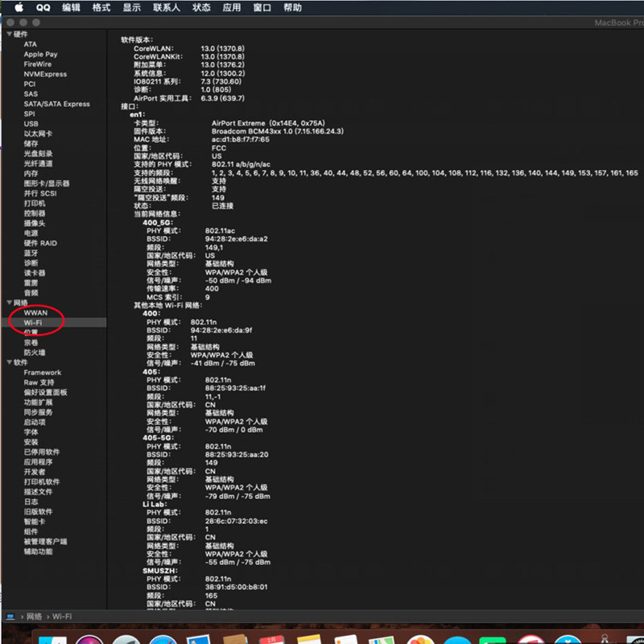The image size is (644, 644).
Task: Select 图形卡/显示器 in the sidebar
Action: pyautogui.click(x=47, y=184)
